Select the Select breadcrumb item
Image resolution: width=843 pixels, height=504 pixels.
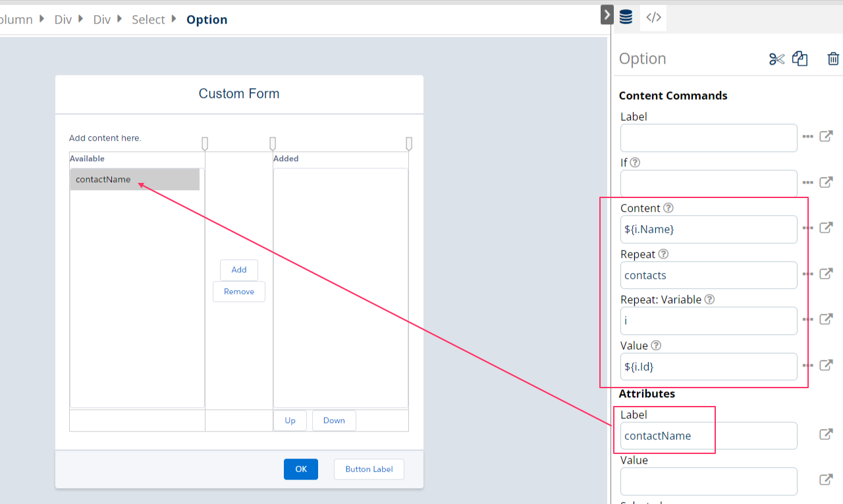pos(148,20)
